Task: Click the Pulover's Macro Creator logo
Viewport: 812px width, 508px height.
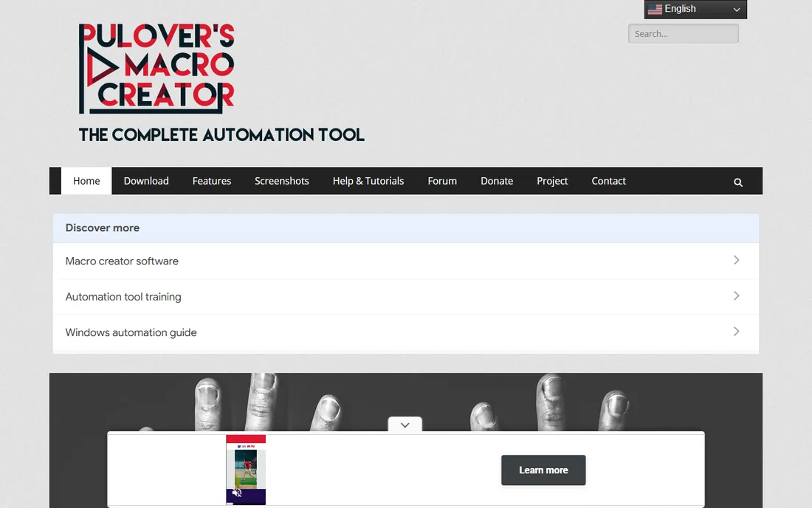Action: click(156, 69)
